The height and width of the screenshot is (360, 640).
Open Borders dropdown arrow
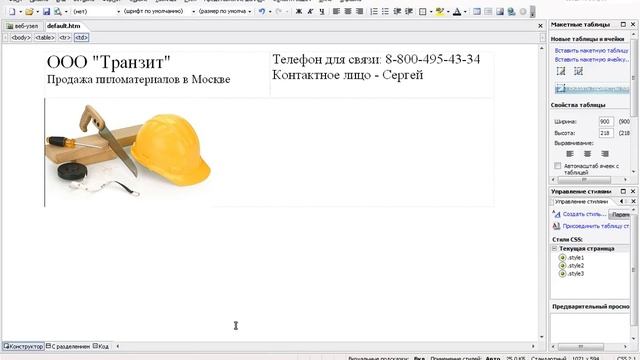coord(431,12)
